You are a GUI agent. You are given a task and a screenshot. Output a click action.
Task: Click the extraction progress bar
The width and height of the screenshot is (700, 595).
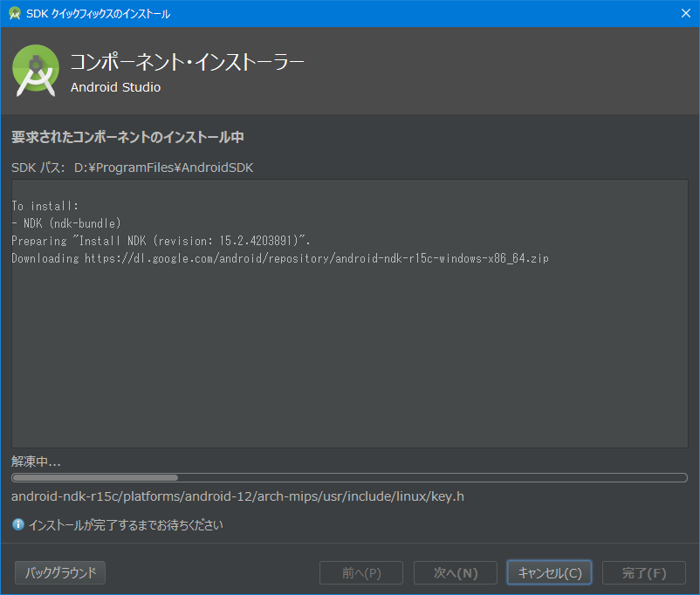click(x=349, y=477)
